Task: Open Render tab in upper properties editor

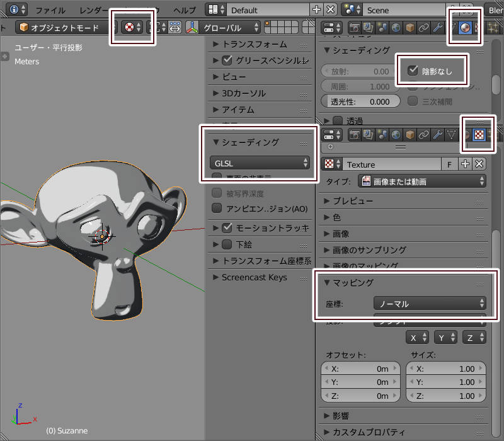Action: point(354,28)
